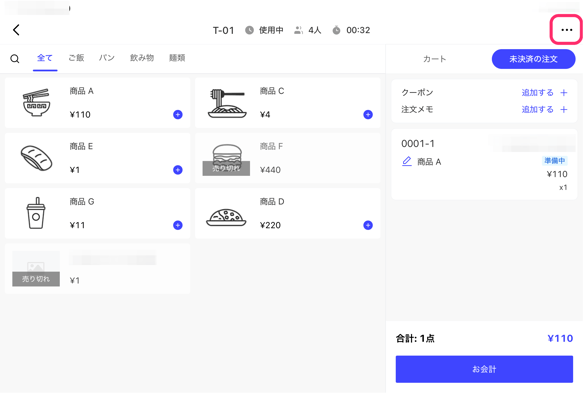Edit the ordered 商品 A via pencil icon

(407, 161)
